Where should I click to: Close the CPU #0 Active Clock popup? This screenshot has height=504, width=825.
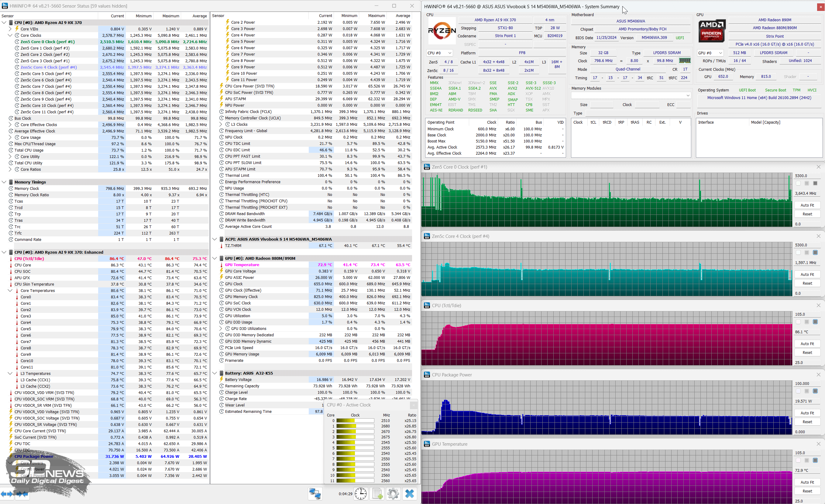[x=414, y=405]
